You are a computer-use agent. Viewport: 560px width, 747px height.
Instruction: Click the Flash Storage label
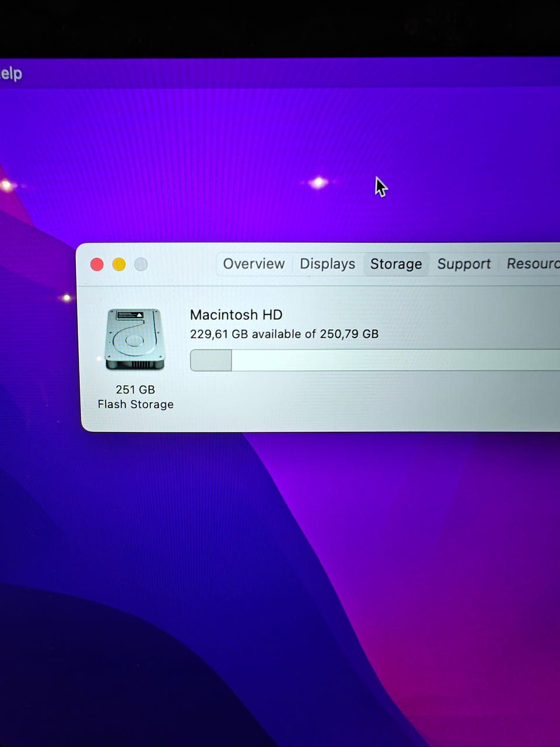(x=135, y=404)
